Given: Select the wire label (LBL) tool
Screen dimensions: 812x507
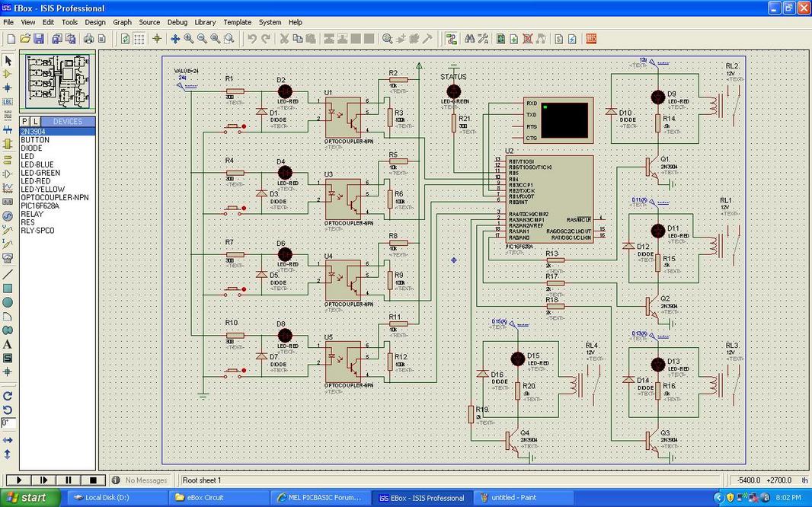Looking at the screenshot, I should point(8,101).
